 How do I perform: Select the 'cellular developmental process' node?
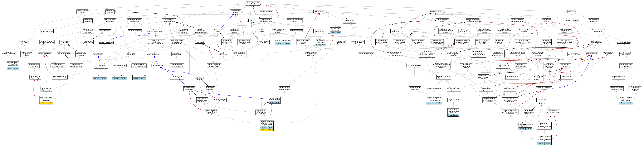(295, 21)
